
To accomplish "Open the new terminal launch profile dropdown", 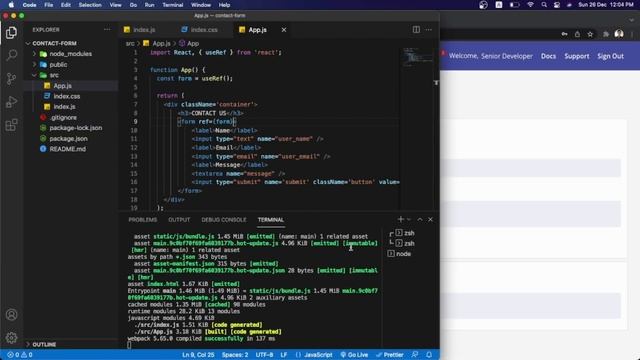I will [409, 220].
